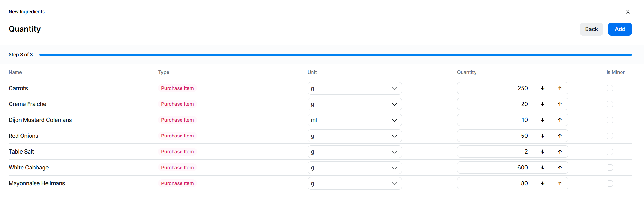The width and height of the screenshot is (644, 199).
Task: Open unit dropdown for Dijon Mustard Colemans
Action: click(x=394, y=120)
